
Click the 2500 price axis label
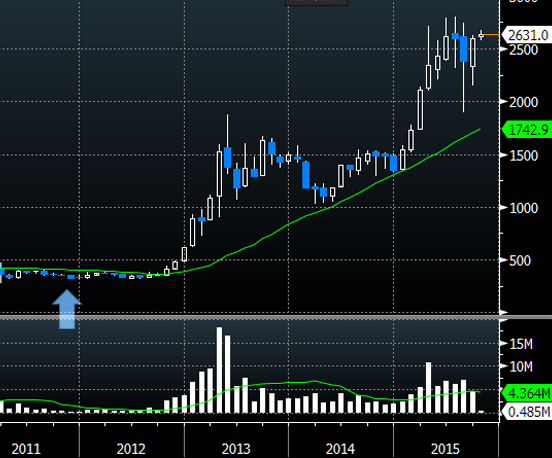pos(524,50)
